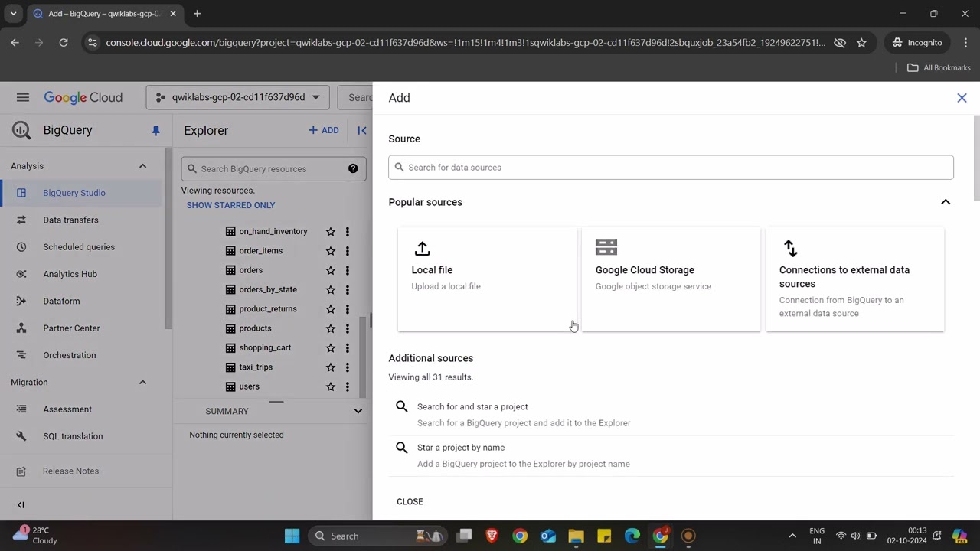Open a new browser tab

pyautogui.click(x=197, y=14)
